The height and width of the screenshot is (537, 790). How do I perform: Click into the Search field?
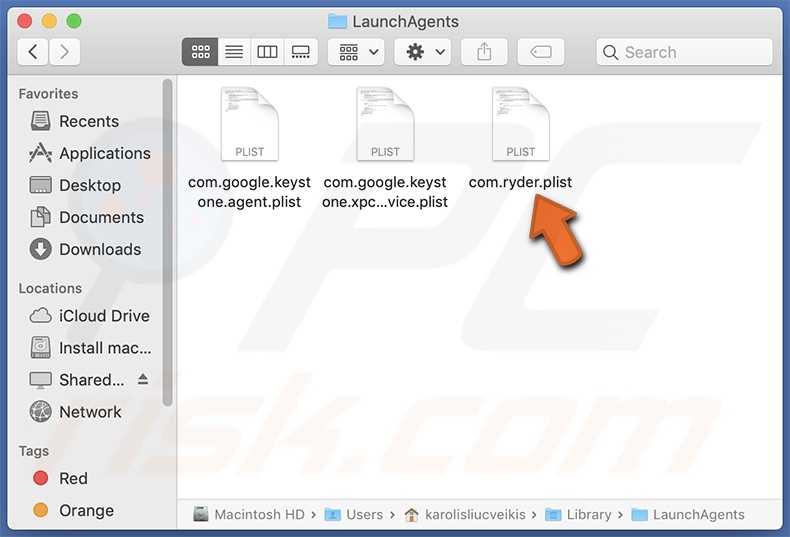pyautogui.click(x=684, y=52)
